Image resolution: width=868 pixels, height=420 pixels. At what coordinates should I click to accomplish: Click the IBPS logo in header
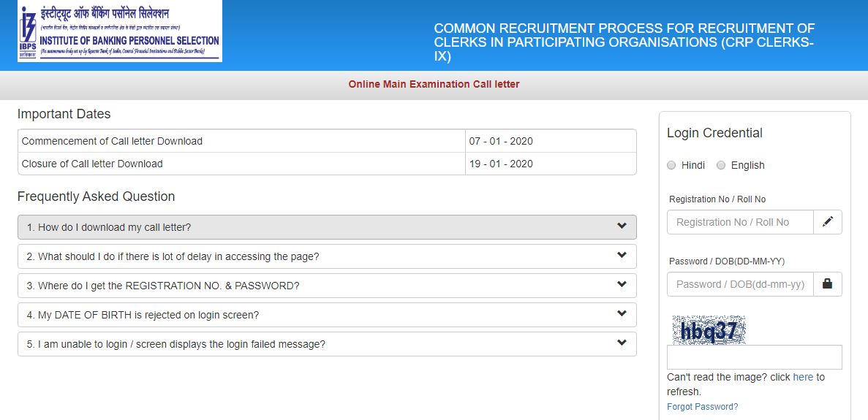click(x=118, y=31)
